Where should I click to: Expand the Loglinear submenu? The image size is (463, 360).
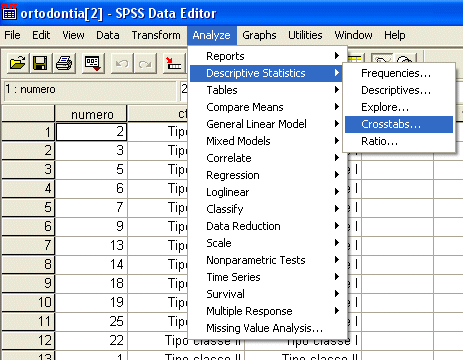[x=267, y=192]
